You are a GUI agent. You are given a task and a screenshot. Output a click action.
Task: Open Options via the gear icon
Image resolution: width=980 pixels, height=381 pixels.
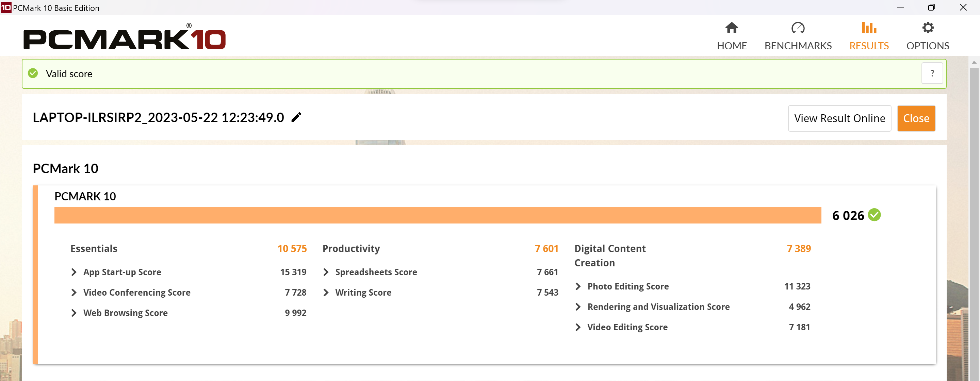pyautogui.click(x=928, y=28)
